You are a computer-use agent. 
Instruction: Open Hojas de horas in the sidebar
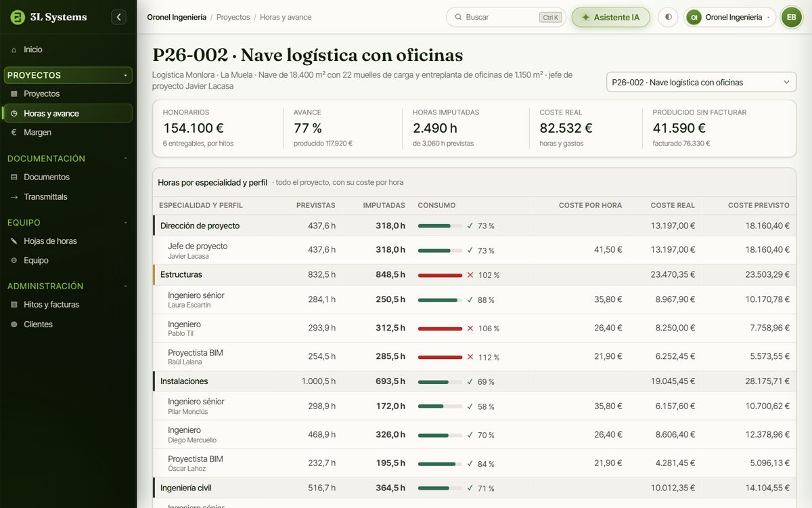coord(68,240)
